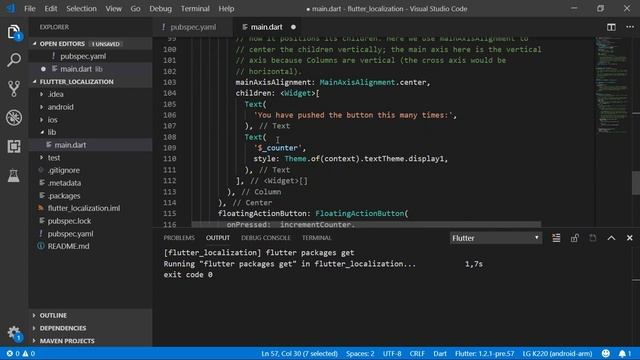Switch to the Terminal panel tab
640x360 pixels.
pyautogui.click(x=317, y=238)
